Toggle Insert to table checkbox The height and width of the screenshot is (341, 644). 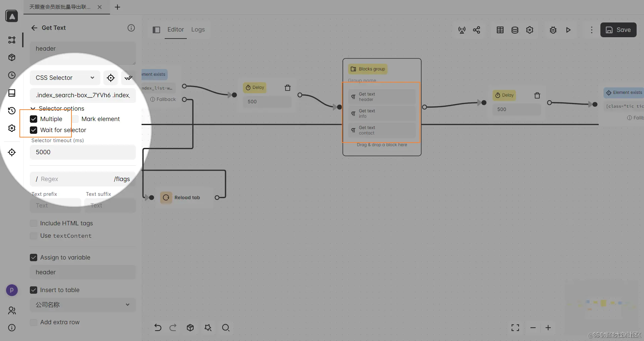(x=34, y=290)
